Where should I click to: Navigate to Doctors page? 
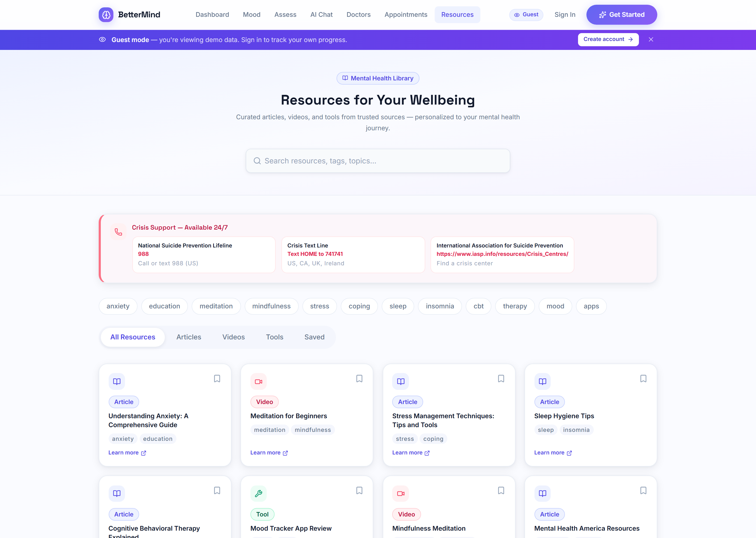pos(359,14)
